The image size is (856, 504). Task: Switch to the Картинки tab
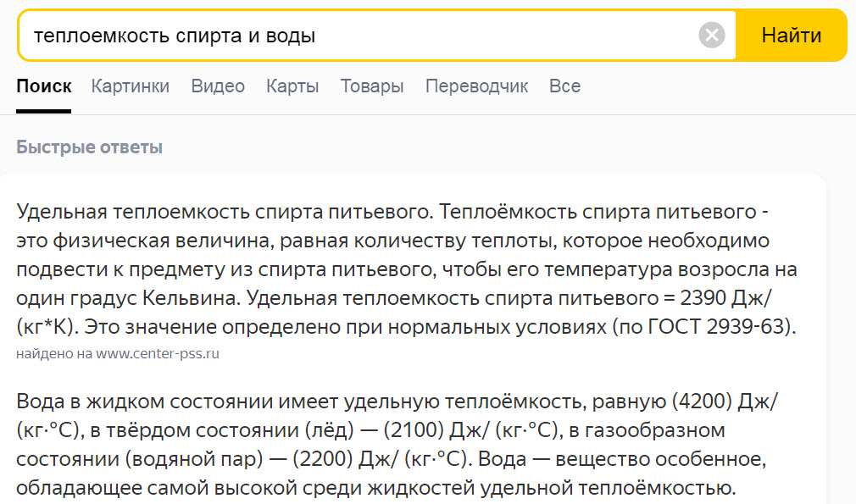click(x=131, y=86)
